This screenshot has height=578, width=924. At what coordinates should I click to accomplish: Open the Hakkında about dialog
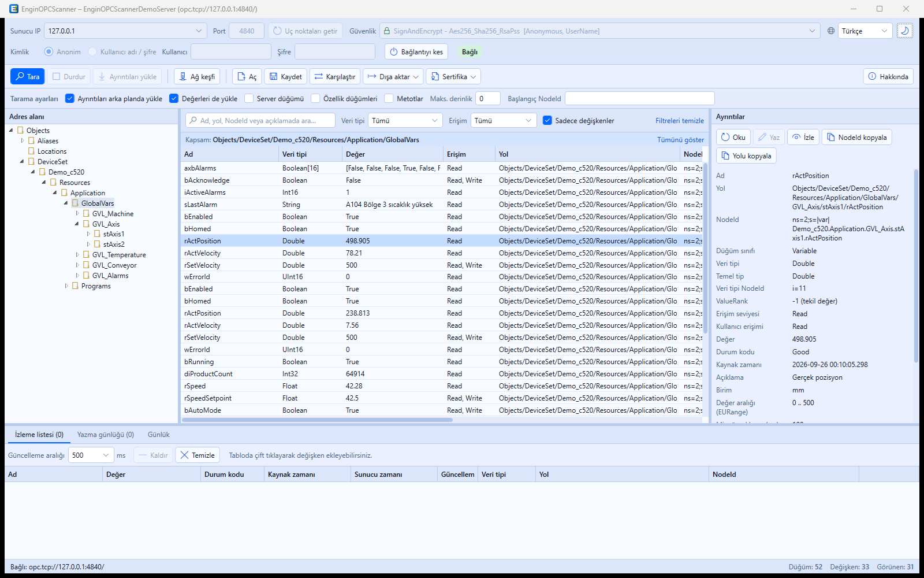[888, 76]
